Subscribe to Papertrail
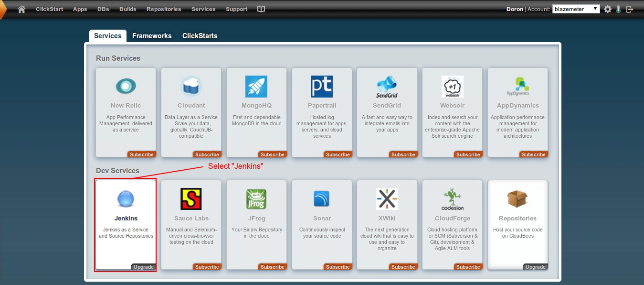 pos(338,154)
